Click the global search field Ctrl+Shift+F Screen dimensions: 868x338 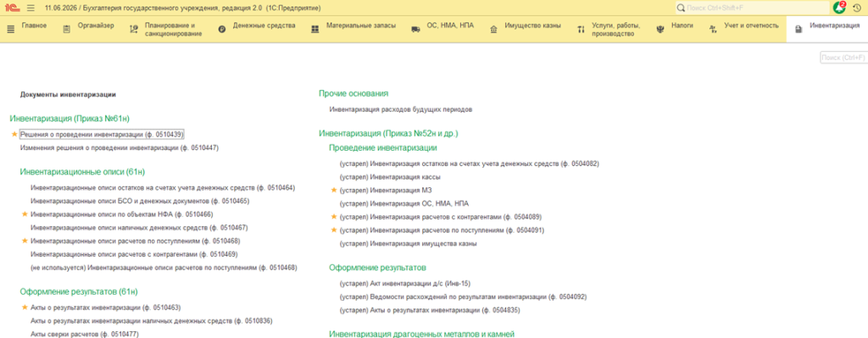tap(752, 8)
